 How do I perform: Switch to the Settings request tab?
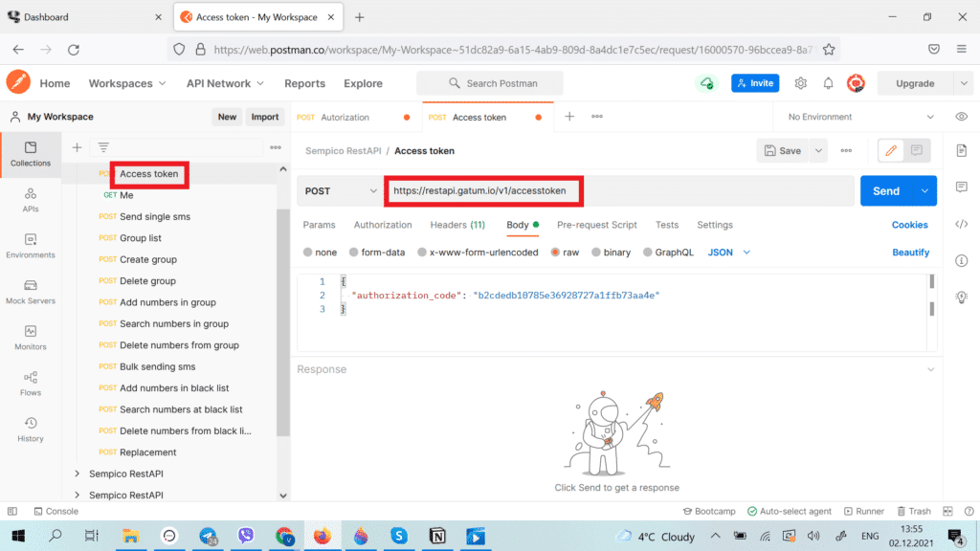coord(714,225)
